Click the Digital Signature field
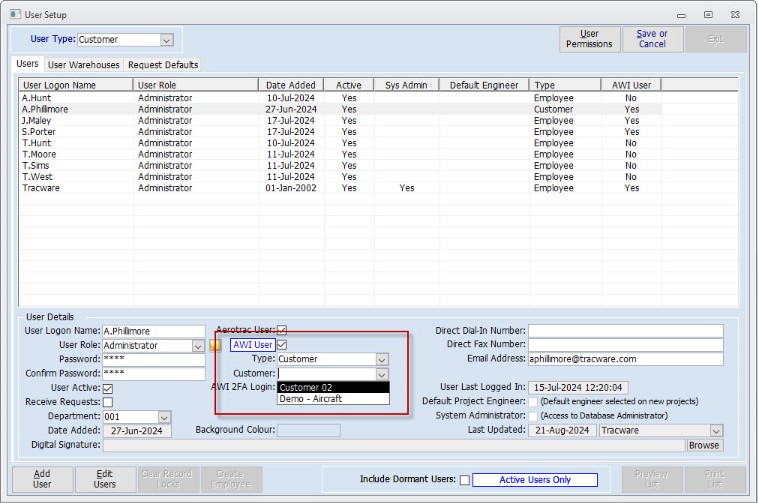Image resolution: width=758 pixels, height=503 pixels. pyautogui.click(x=394, y=446)
